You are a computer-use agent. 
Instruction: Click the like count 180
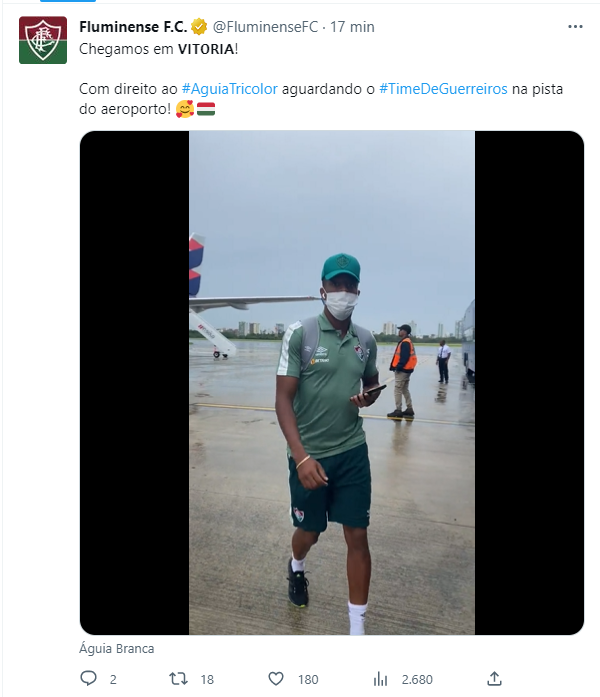[x=308, y=680]
